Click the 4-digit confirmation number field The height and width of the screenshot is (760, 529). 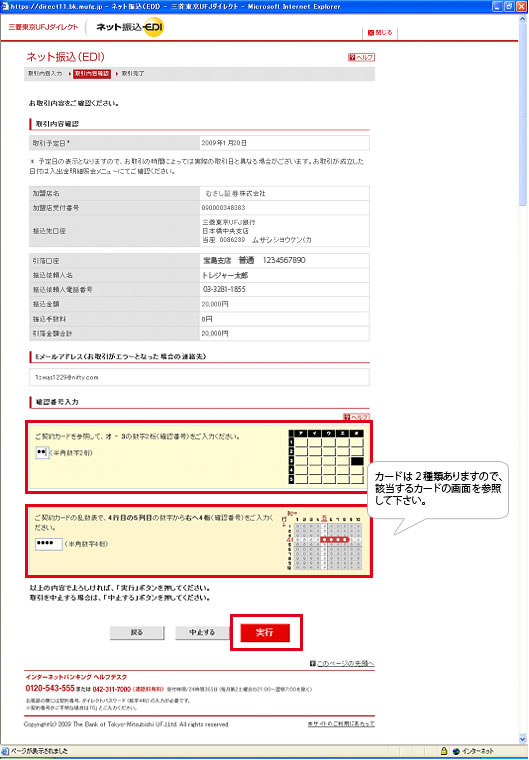[48, 544]
